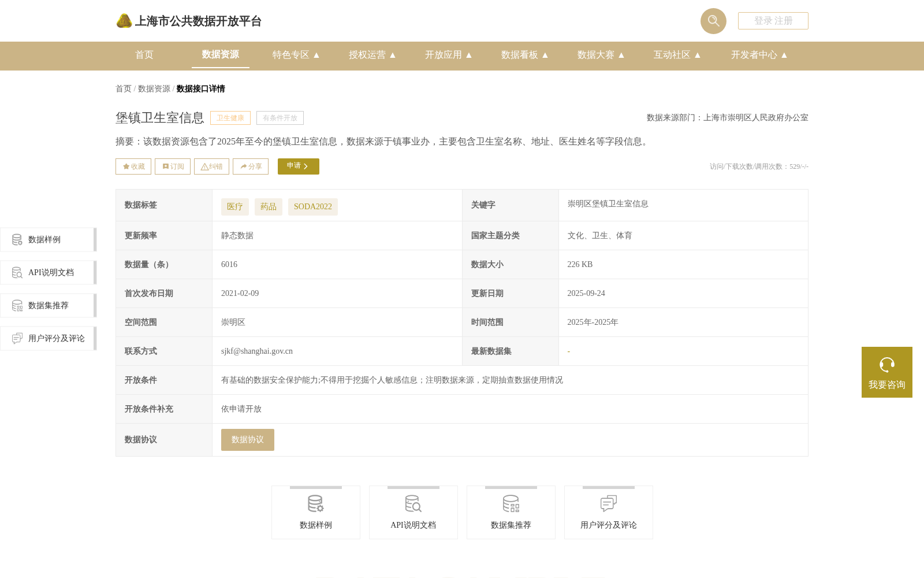Click the 2025年-2025年 time range value
This screenshot has height=578, width=924.
point(593,322)
